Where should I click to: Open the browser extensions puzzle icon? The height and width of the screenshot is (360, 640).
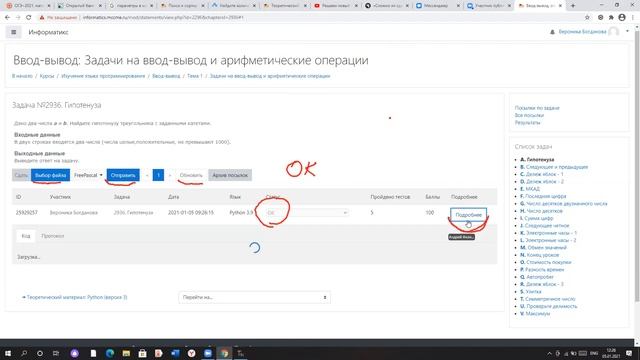[x=611, y=18]
